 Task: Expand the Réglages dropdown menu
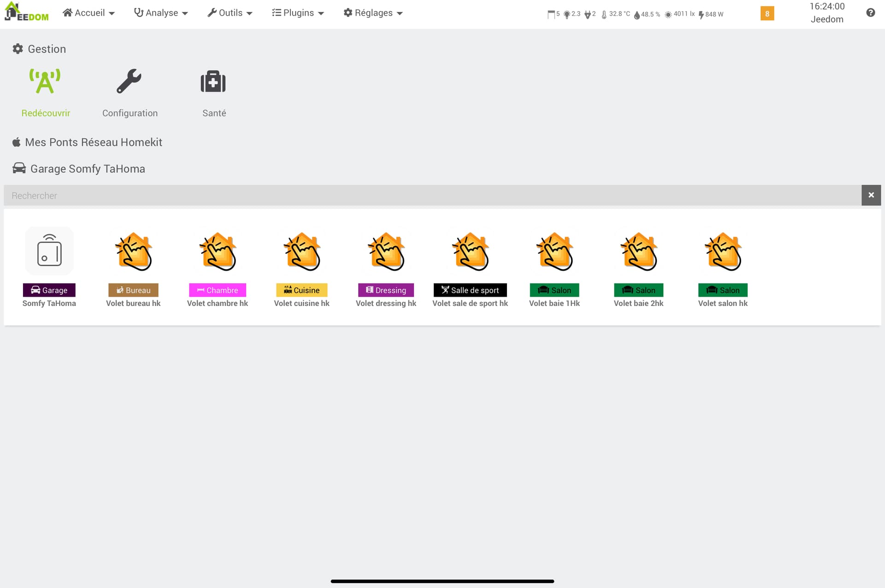(373, 13)
